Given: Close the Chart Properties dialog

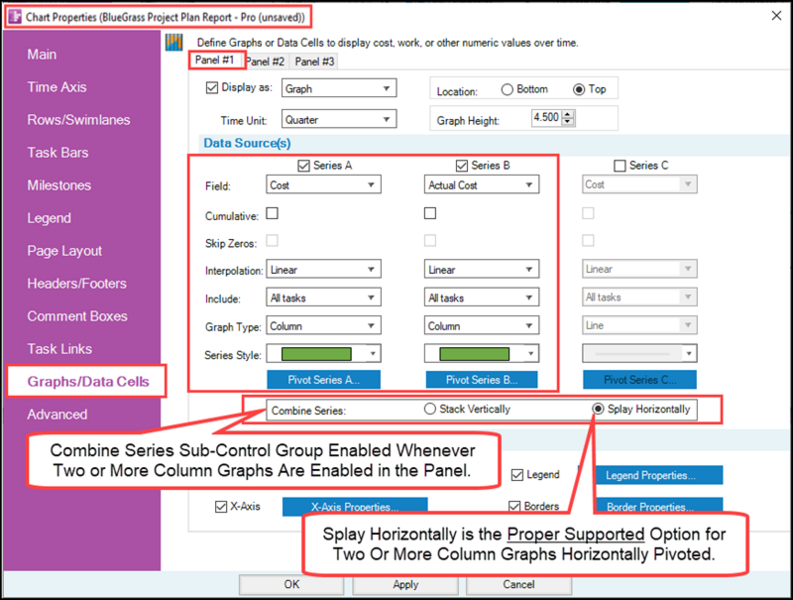Looking at the screenshot, I should coord(776,16).
